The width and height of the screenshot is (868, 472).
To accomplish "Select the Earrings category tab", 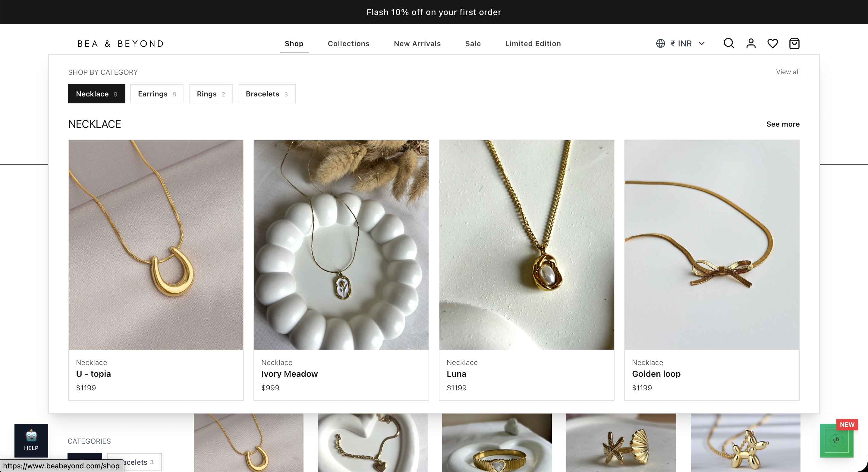I will (x=157, y=94).
